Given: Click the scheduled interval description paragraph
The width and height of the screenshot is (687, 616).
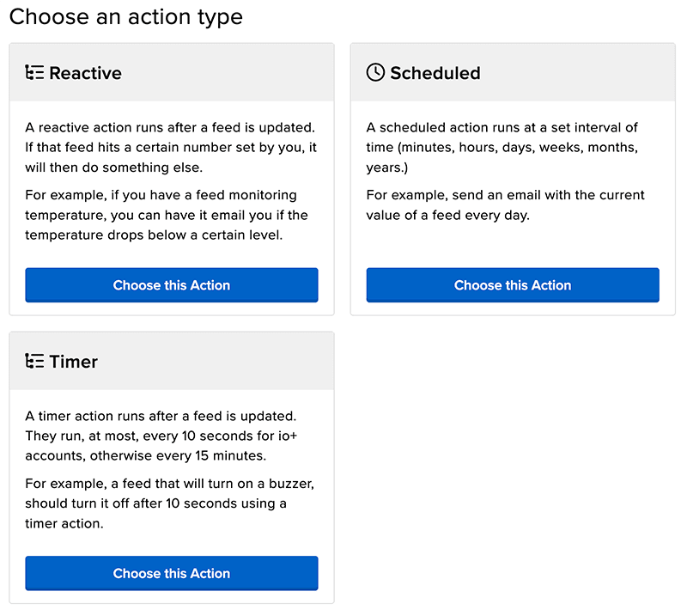Looking at the screenshot, I should [x=502, y=147].
